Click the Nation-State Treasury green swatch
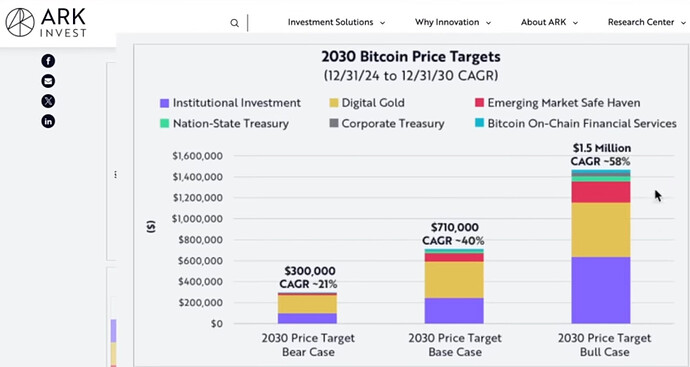Viewport: 690px width, 367px height. click(x=164, y=124)
